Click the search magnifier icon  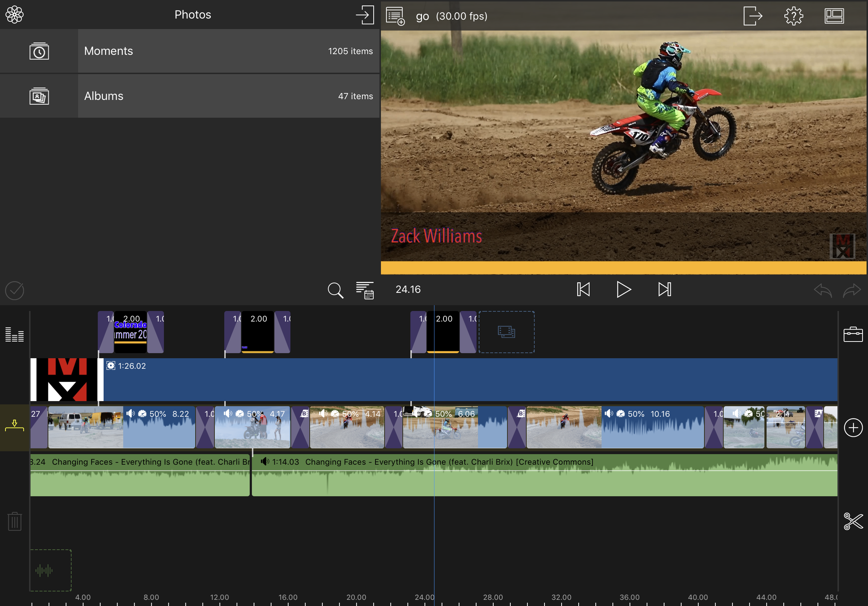click(335, 290)
